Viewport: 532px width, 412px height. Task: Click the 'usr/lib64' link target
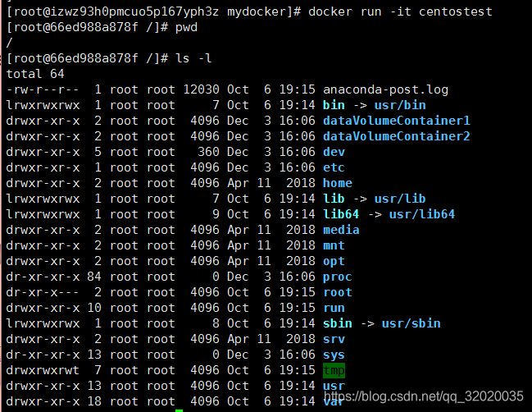tap(421, 215)
